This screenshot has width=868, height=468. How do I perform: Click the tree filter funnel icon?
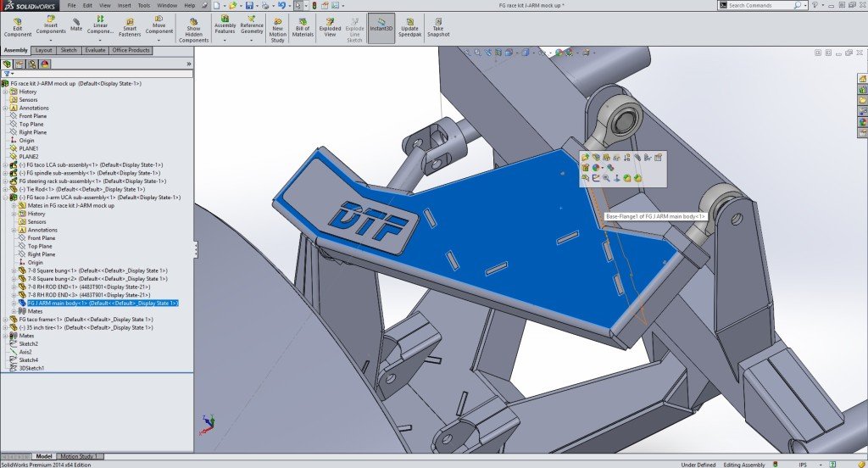[x=7, y=74]
